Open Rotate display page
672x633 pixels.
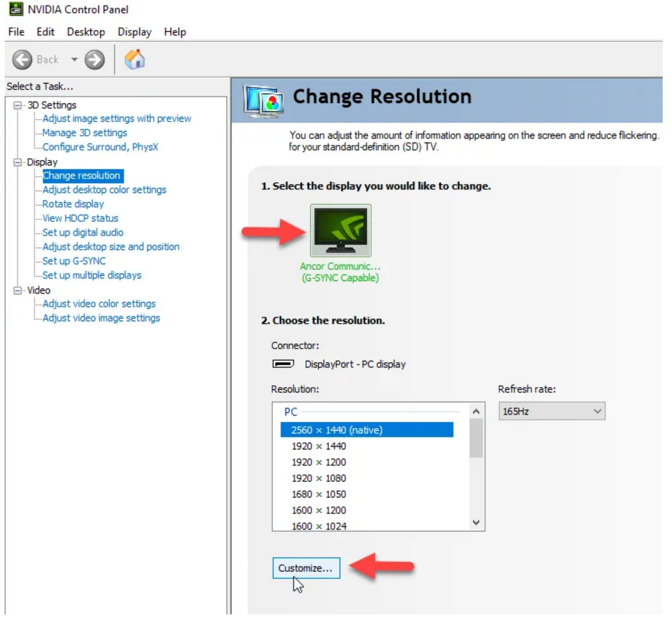(73, 204)
